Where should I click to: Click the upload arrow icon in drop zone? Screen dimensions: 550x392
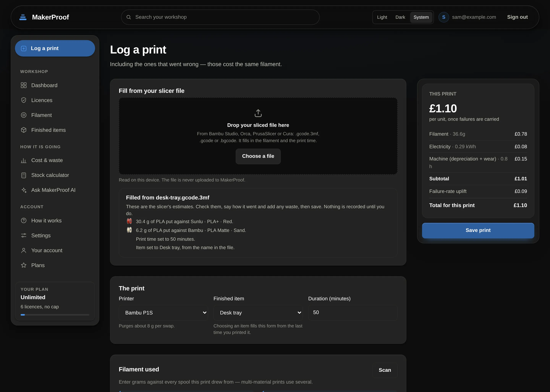click(x=258, y=113)
